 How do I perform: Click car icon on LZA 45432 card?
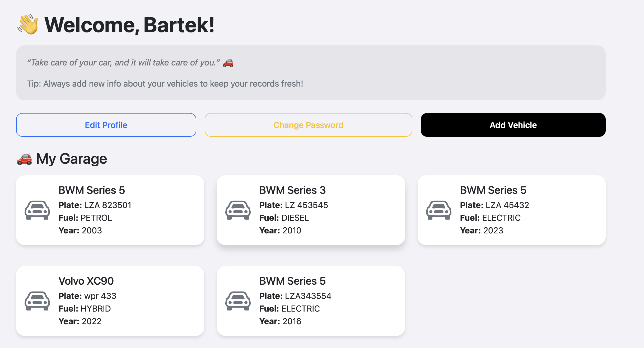439,210
